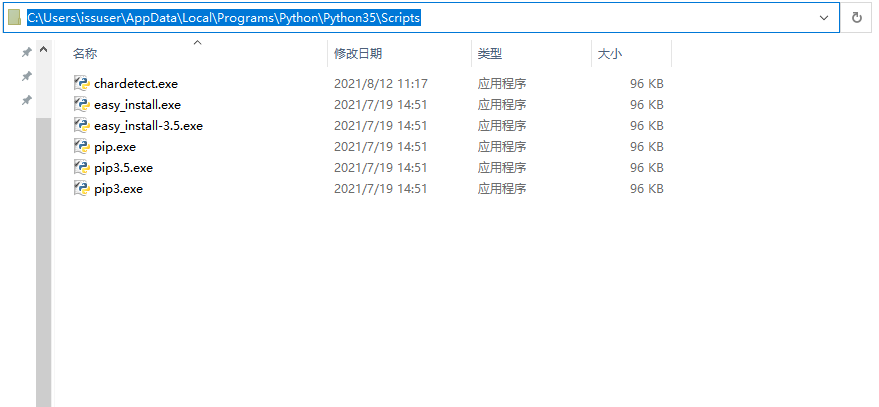The height and width of the screenshot is (407, 879).
Task: Click the navigation pane scroll-up arrow
Action: point(44,49)
